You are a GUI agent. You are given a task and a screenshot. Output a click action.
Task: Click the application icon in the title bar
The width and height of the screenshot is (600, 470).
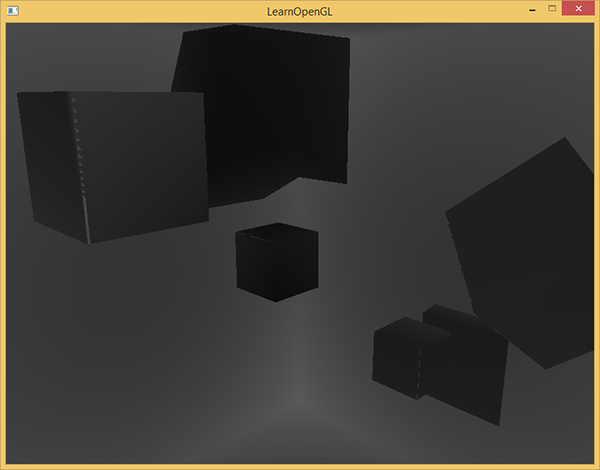13,11
